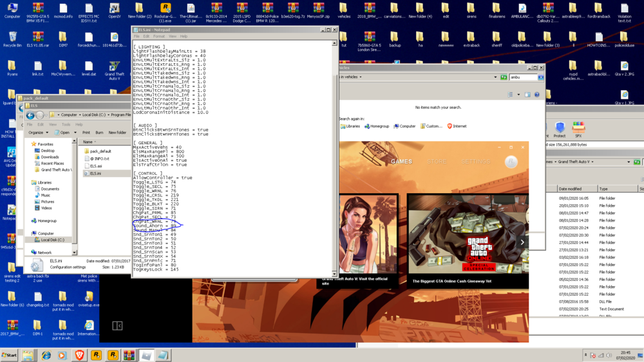Click the refresh icon beside vehicles address bar
Screen dimensions: 644x362
504,77
